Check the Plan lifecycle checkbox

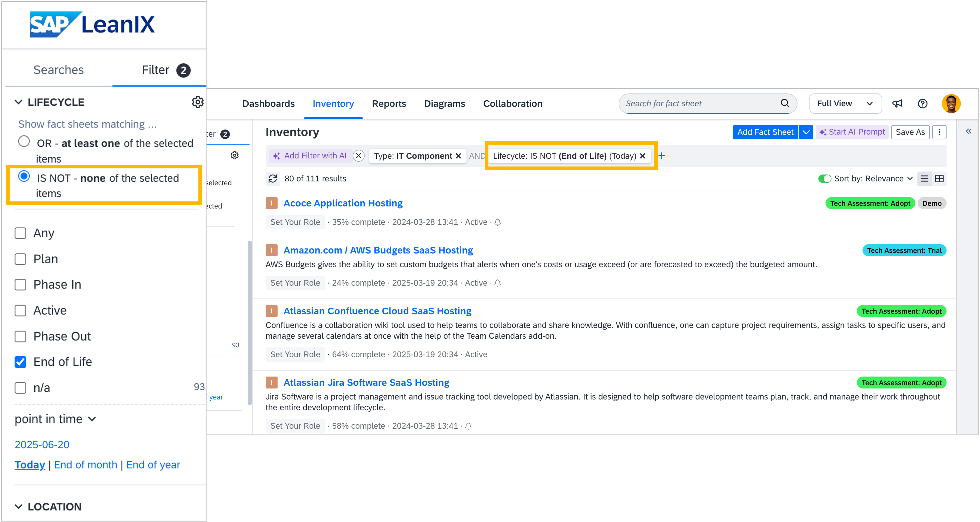[21, 259]
